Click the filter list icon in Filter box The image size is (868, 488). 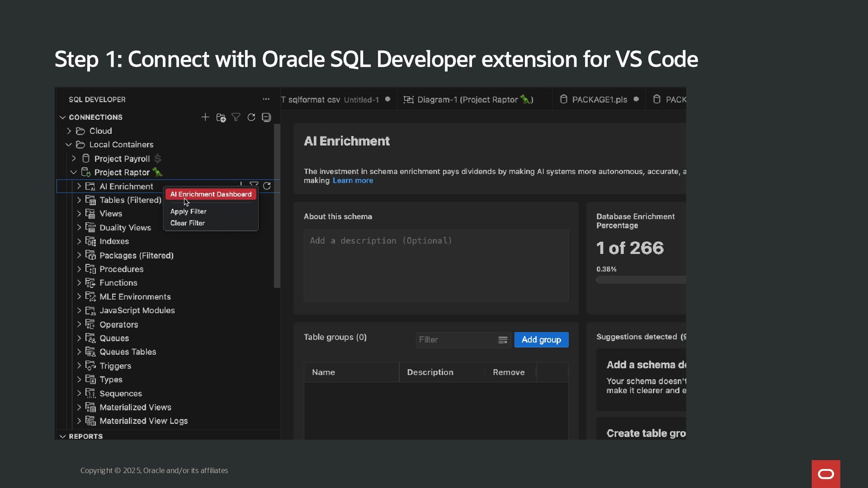coord(503,340)
